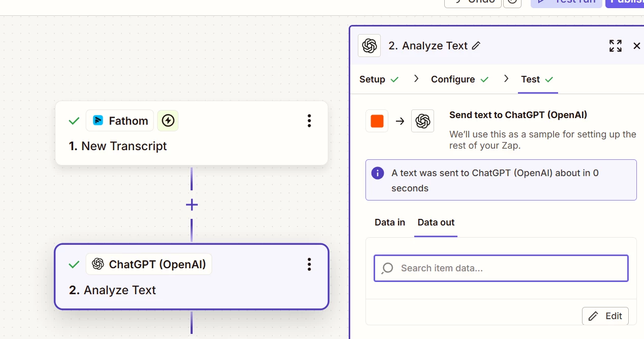644x339 pixels.
Task: Click the green checkmark on ChatGPT step
Action: [74, 264]
